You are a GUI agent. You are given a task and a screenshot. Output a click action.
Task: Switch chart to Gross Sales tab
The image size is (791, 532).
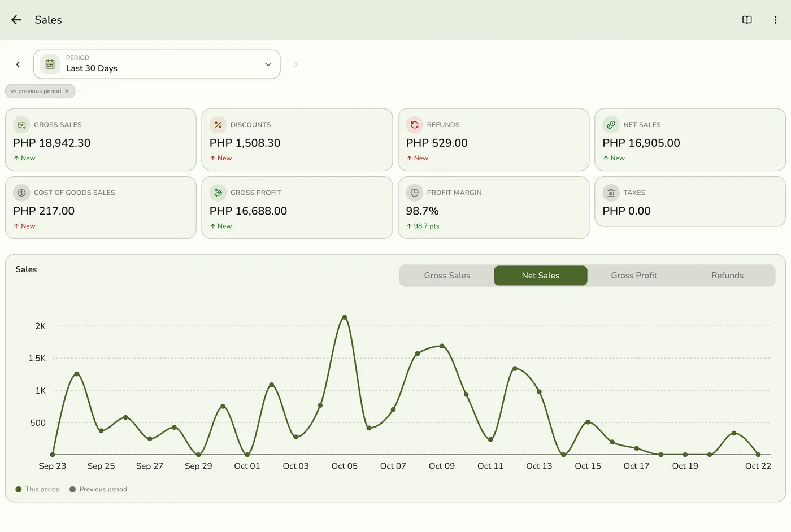tap(447, 276)
